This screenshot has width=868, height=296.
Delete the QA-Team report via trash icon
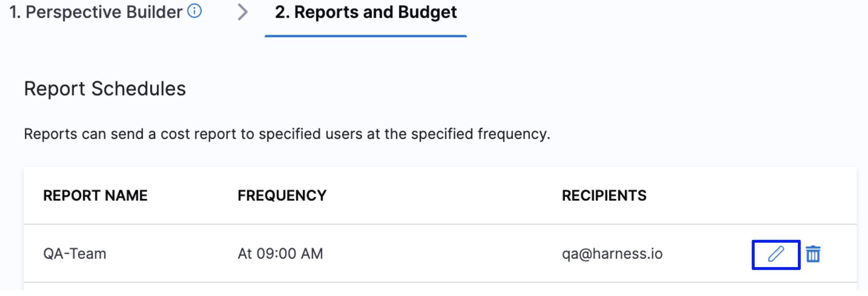pyautogui.click(x=813, y=254)
